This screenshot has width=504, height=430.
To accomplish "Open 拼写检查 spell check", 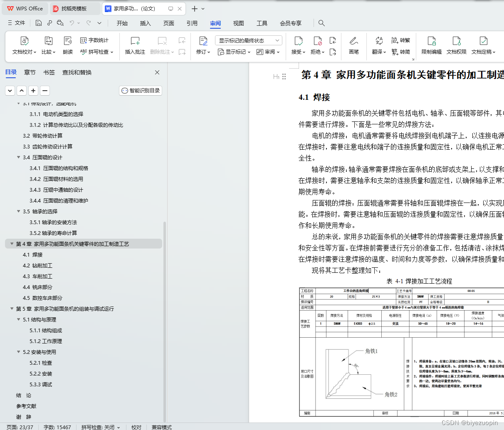I will point(96,52).
